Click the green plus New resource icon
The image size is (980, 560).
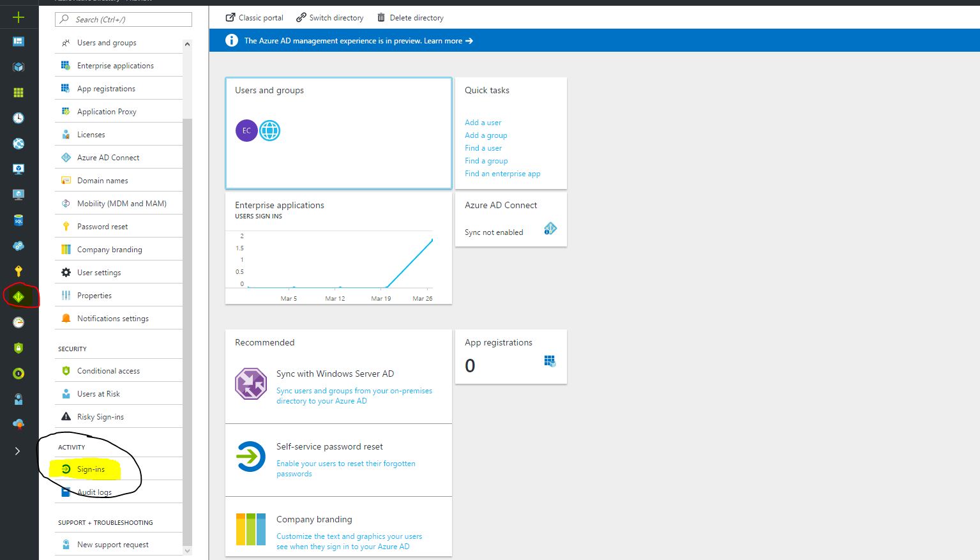(19, 17)
